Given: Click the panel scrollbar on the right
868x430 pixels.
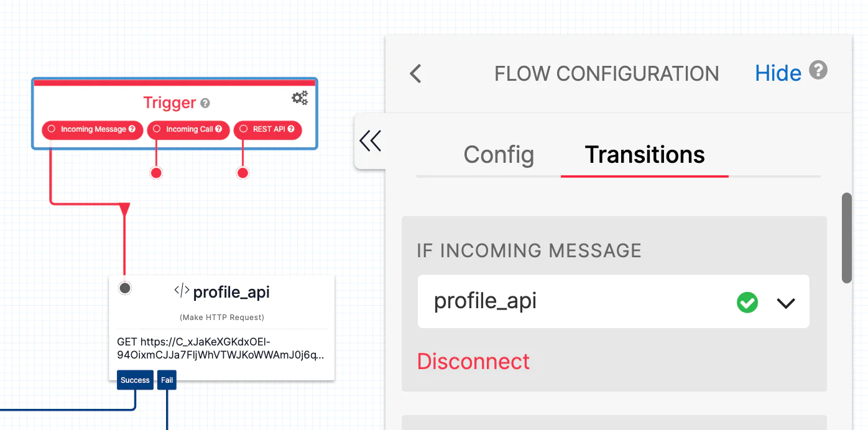Looking at the screenshot, I should coord(846,236).
